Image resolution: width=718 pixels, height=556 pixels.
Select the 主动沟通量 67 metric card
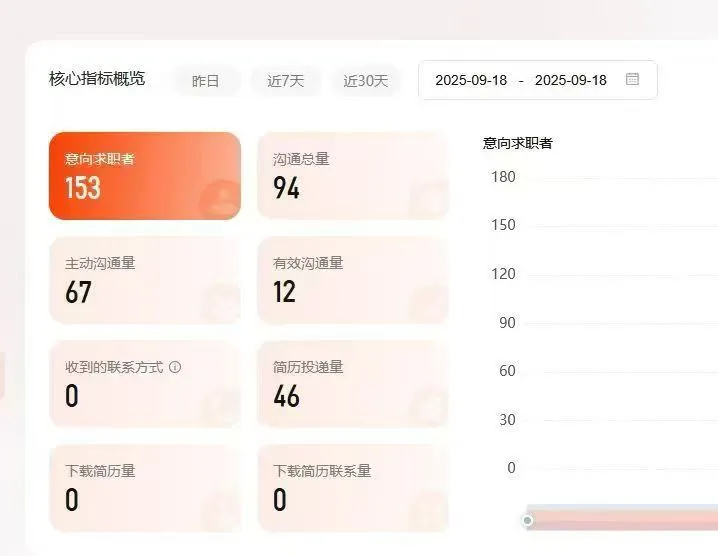pos(145,280)
